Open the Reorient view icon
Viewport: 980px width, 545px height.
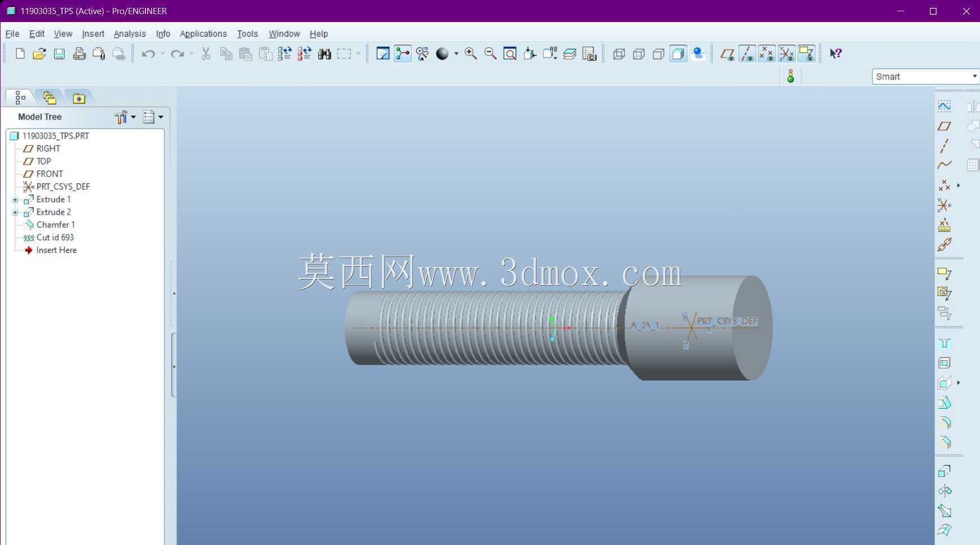click(530, 54)
